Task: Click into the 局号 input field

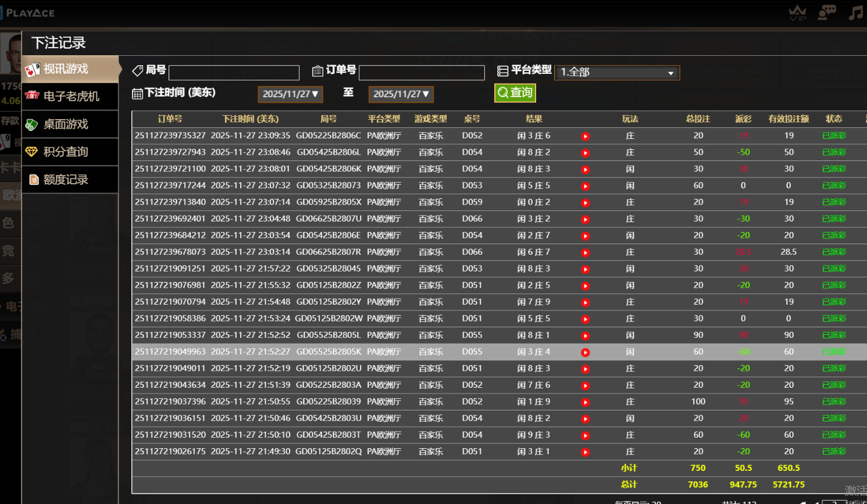Action: (234, 73)
